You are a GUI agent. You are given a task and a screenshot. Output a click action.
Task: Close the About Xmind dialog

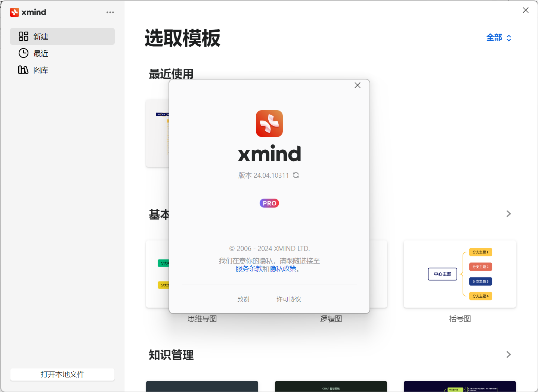pyautogui.click(x=358, y=85)
